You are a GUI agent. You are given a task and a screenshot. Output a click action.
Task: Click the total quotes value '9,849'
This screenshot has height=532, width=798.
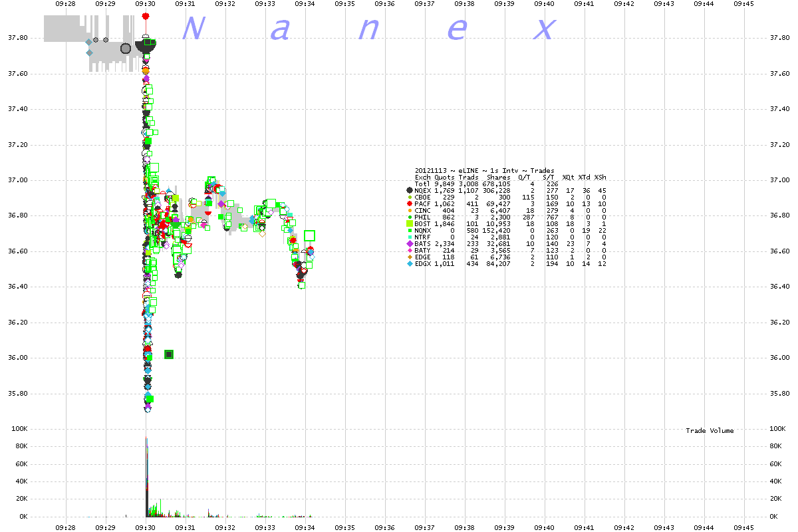coord(444,184)
